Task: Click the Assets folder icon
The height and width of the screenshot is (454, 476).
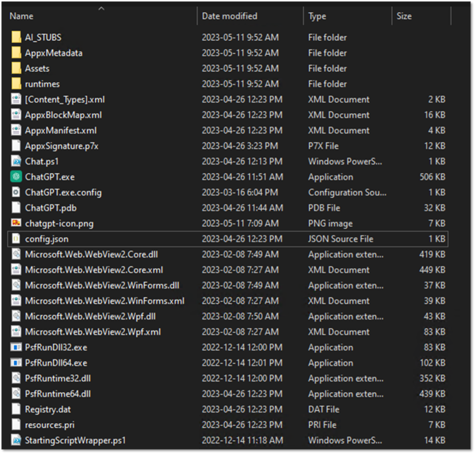Action: coord(16,68)
